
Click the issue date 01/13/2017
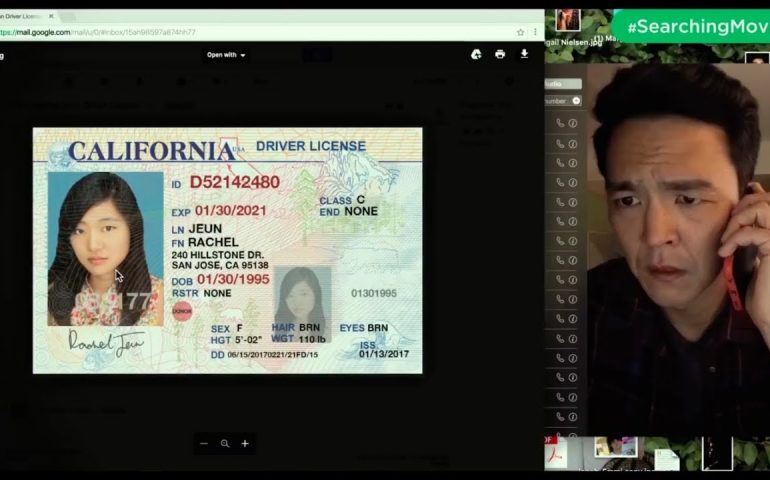tap(384, 354)
